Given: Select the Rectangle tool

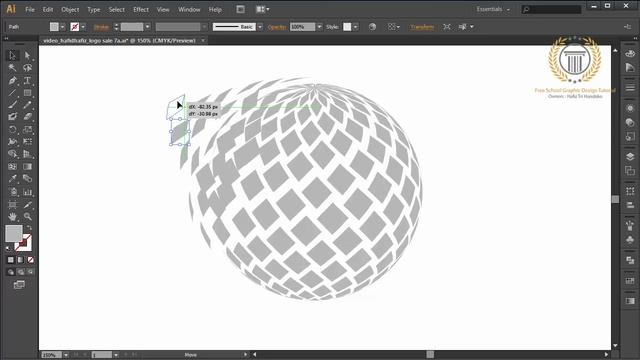Looking at the screenshot, I should pyautogui.click(x=27, y=93).
